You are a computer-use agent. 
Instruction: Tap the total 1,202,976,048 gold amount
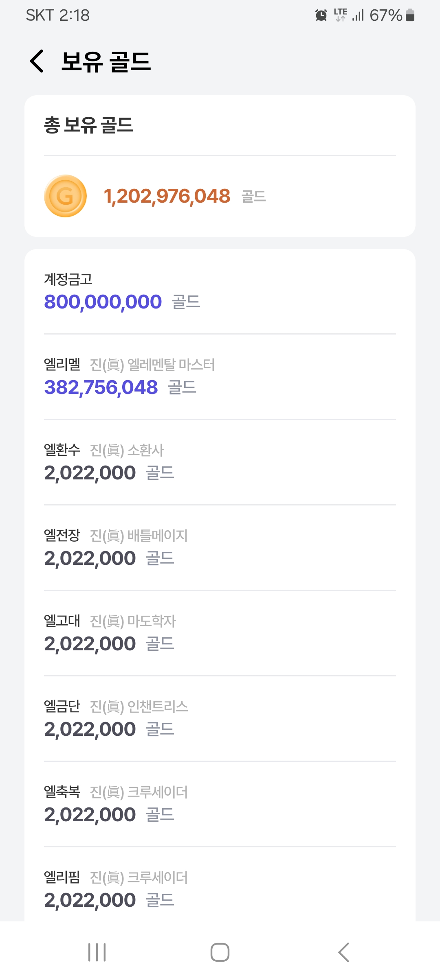click(167, 196)
